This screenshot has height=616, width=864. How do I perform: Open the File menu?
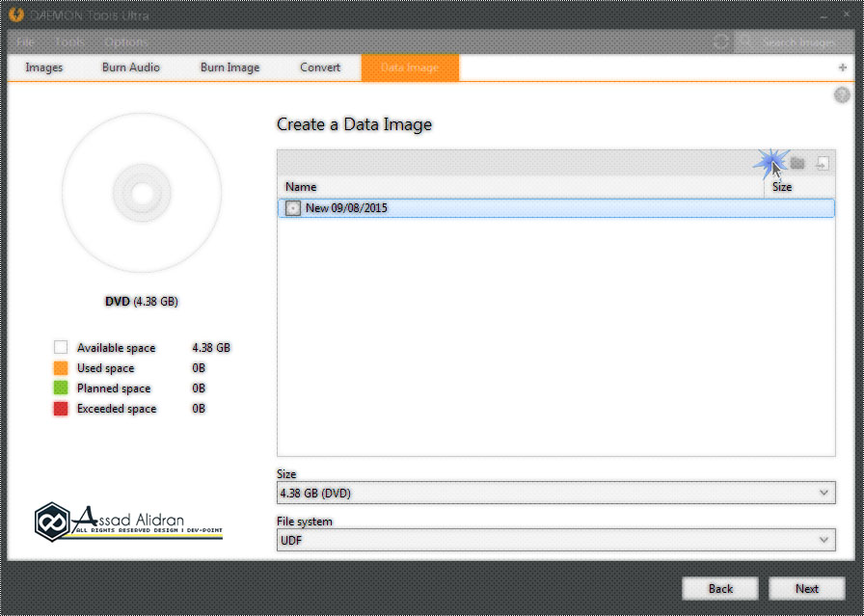coord(25,41)
